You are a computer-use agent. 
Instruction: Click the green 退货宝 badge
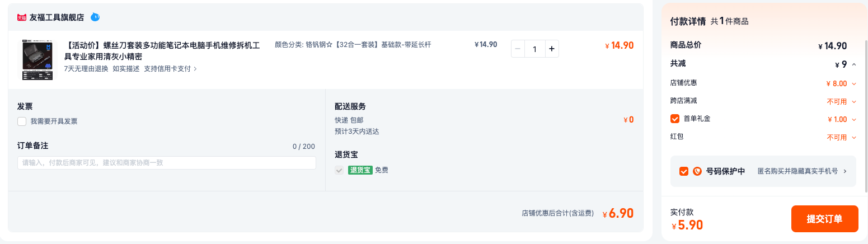click(x=360, y=170)
